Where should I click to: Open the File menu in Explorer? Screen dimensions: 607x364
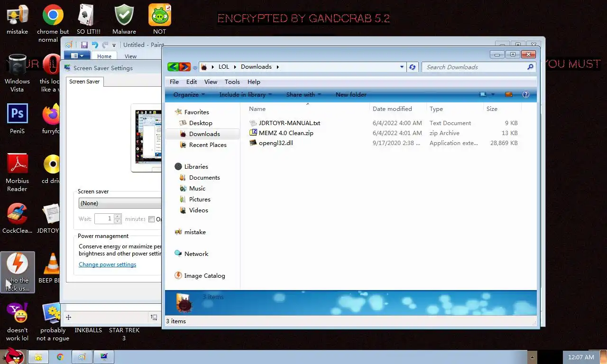pos(174,82)
